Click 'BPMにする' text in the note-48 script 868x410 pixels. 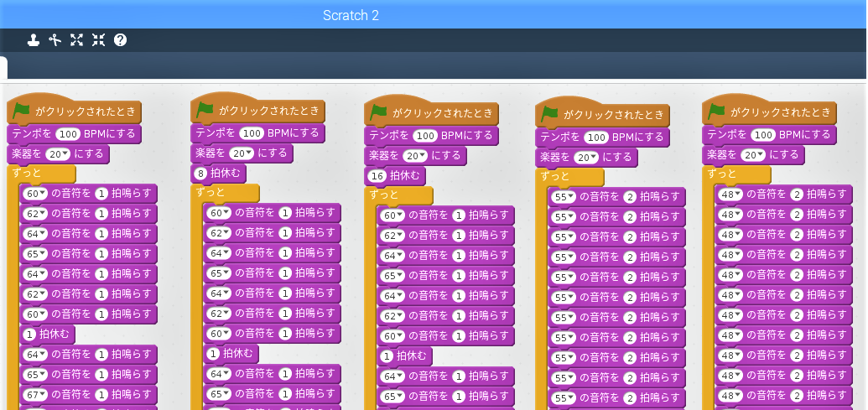(804, 135)
